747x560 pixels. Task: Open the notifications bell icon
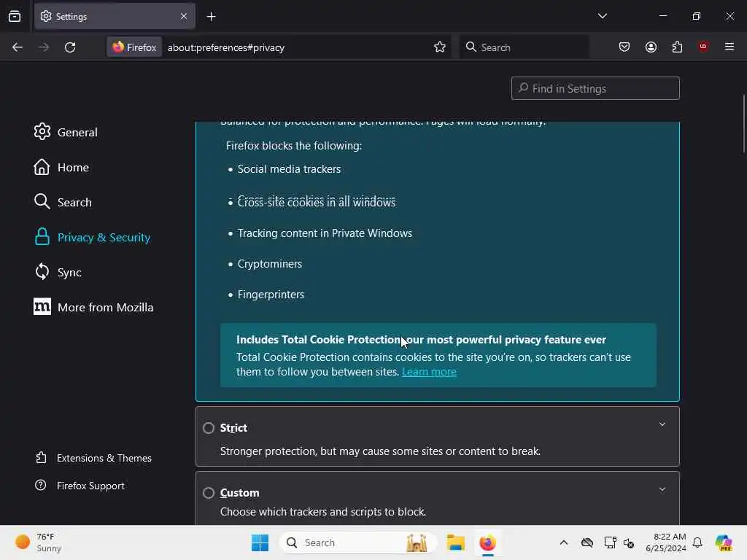click(697, 542)
